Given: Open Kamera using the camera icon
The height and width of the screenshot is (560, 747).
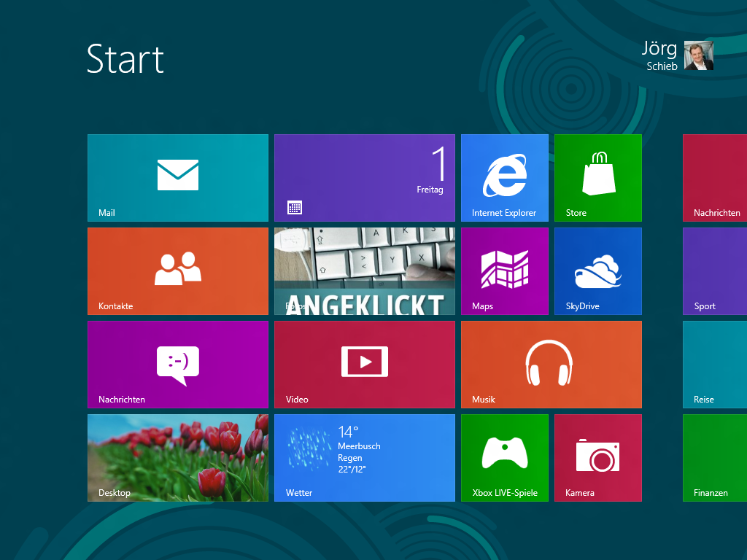Looking at the screenshot, I should tap(598, 455).
